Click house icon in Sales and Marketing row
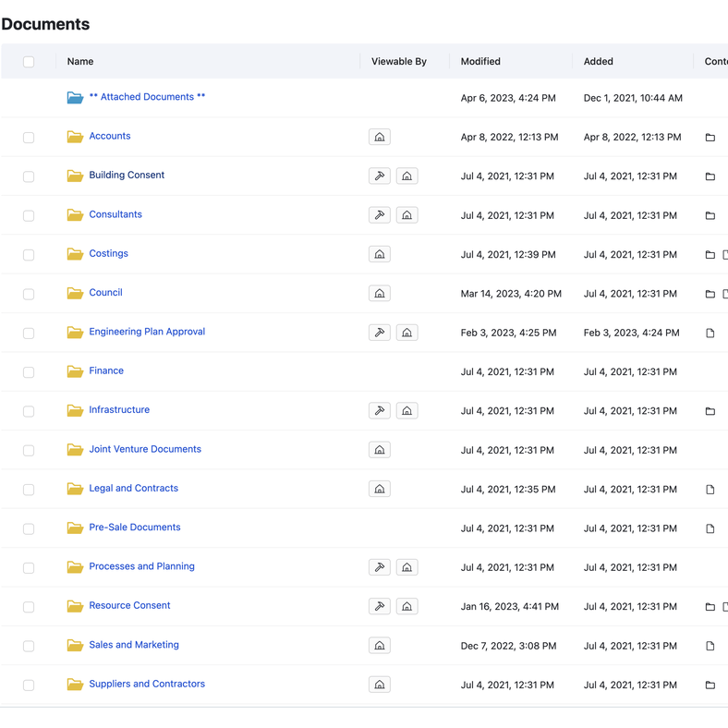This screenshot has width=728, height=728. [379, 646]
